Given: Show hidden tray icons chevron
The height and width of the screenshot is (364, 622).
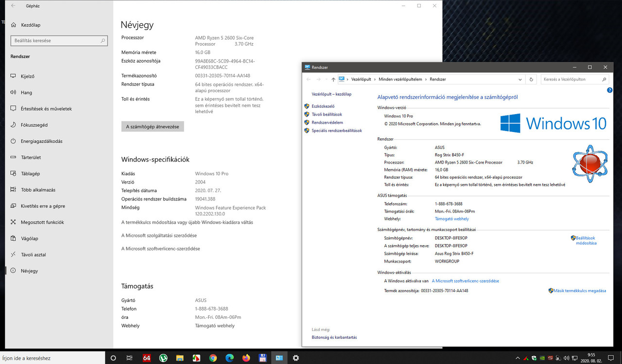Looking at the screenshot, I should click(x=518, y=358).
